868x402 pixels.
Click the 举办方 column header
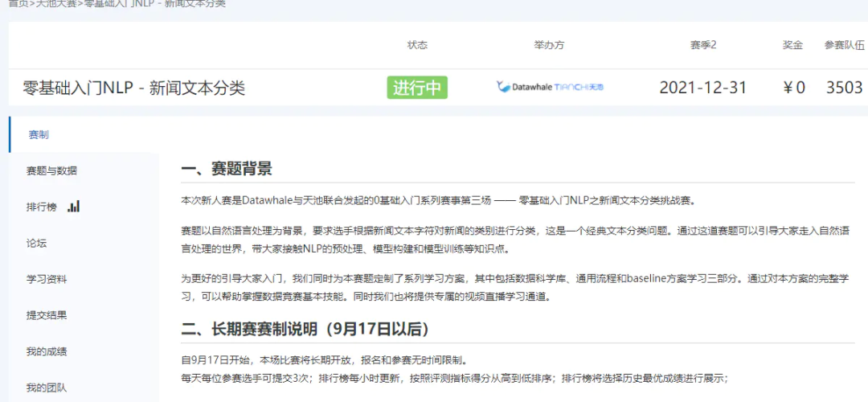(x=549, y=45)
